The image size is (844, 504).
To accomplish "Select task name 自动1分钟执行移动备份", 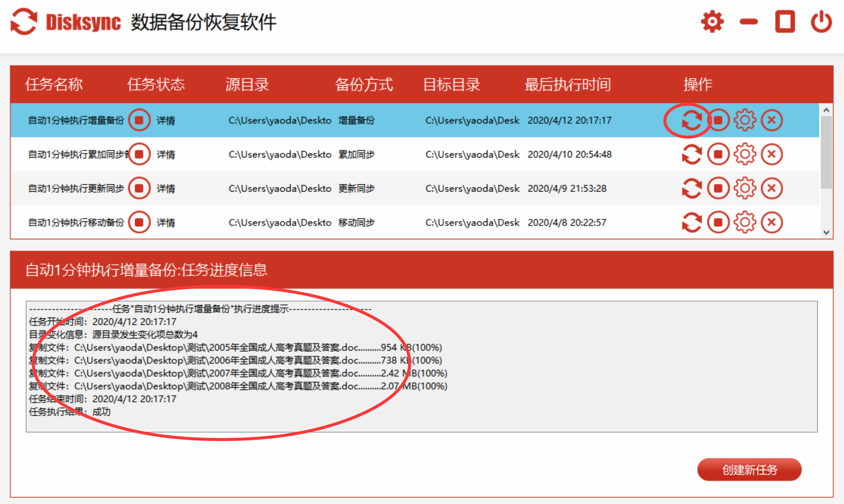I will coord(76,223).
